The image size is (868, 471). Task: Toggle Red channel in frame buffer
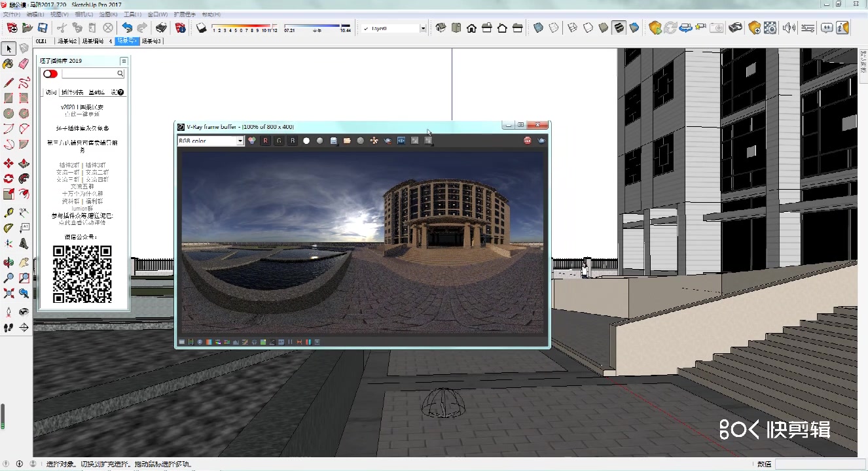(x=266, y=141)
